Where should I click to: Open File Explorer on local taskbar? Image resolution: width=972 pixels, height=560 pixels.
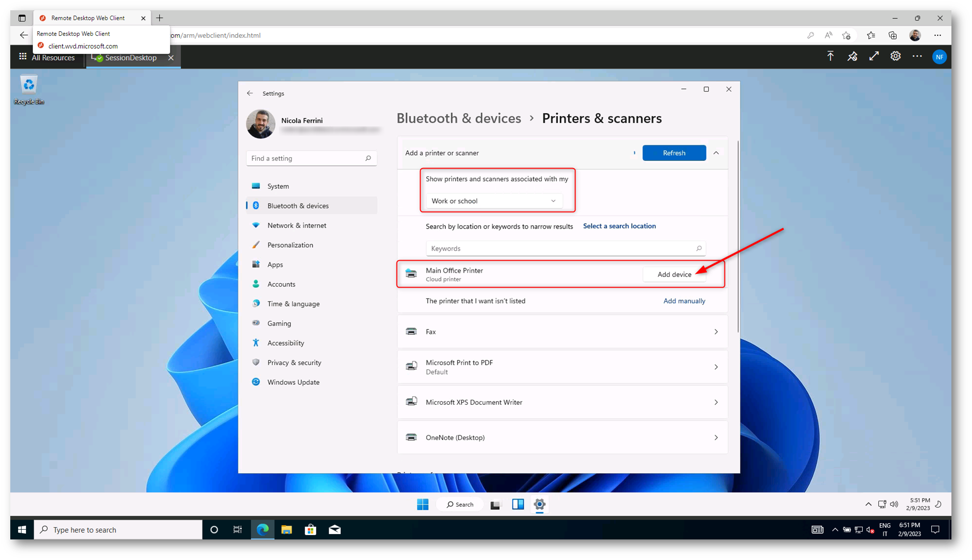click(287, 530)
